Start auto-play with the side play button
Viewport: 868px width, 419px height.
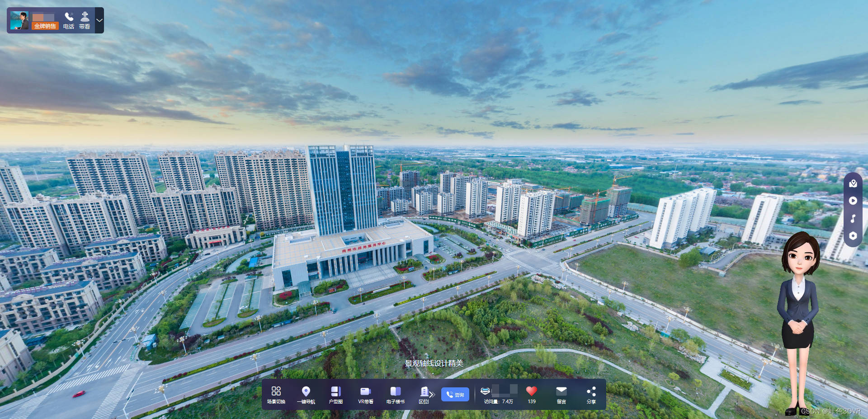(853, 201)
